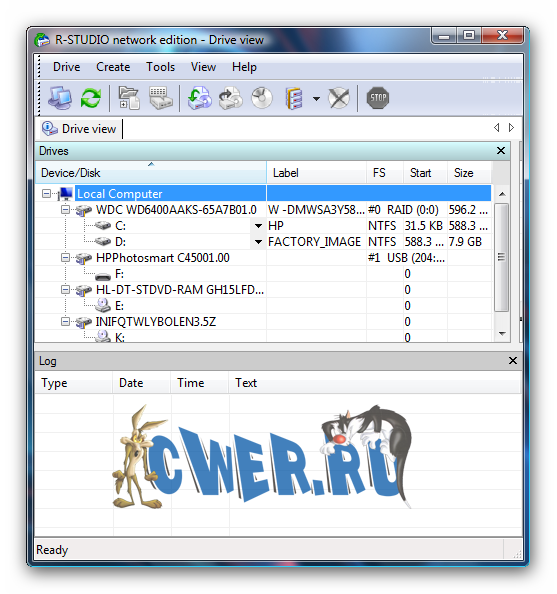The height and width of the screenshot is (594, 557).
Task: Click the Label column header
Action: click(x=316, y=173)
